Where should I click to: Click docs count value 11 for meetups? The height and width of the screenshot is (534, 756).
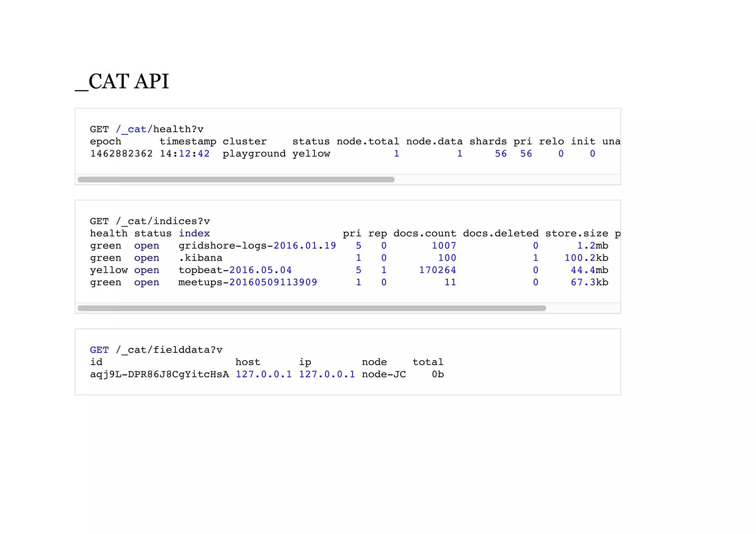[450, 282]
